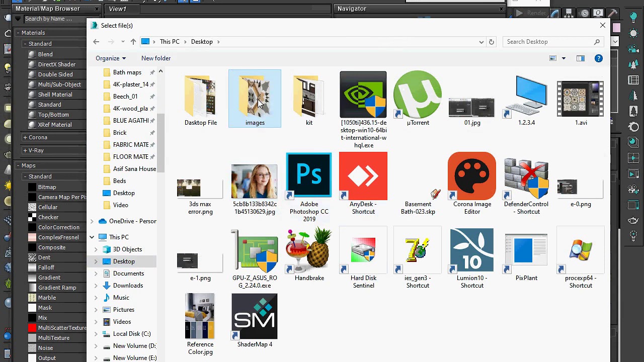
Task: Select the 01.jpg file thumbnail
Action: (472, 108)
